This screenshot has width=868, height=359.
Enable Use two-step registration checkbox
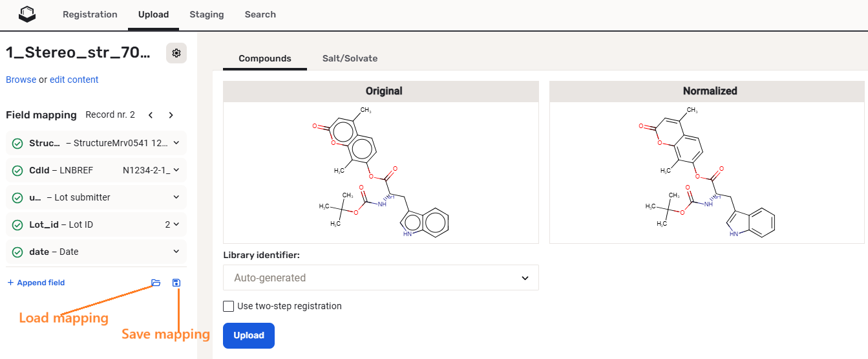[x=228, y=306]
